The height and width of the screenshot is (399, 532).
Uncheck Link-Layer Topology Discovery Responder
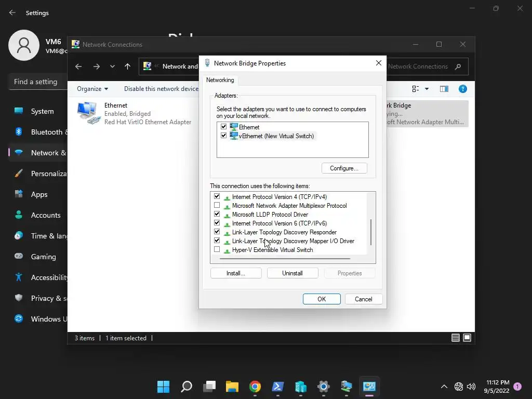[217, 232]
